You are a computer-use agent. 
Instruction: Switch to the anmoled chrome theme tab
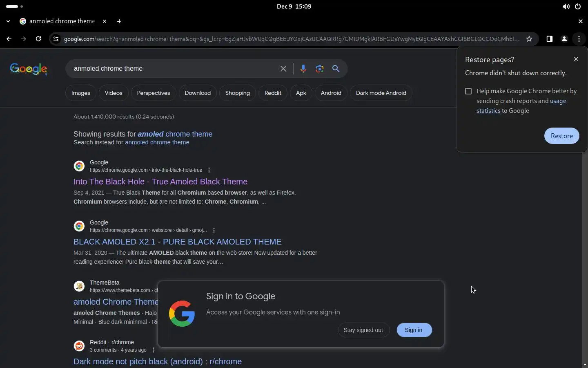click(x=62, y=21)
